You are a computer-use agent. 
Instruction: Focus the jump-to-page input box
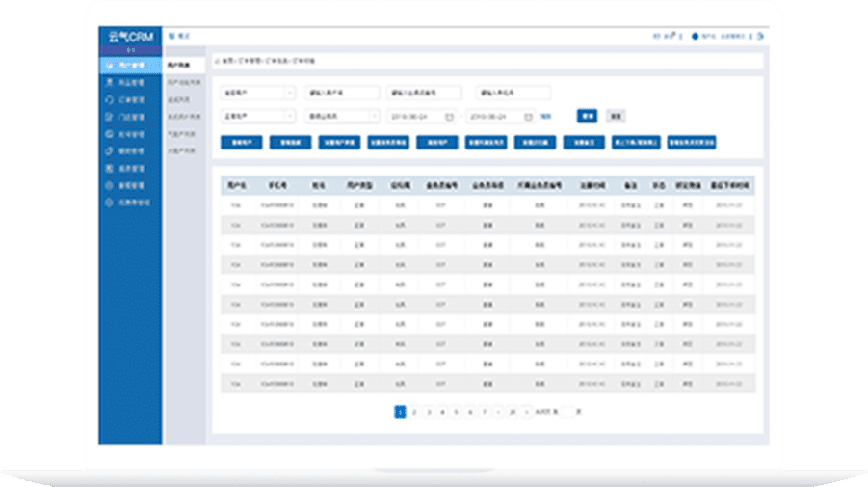tap(567, 412)
